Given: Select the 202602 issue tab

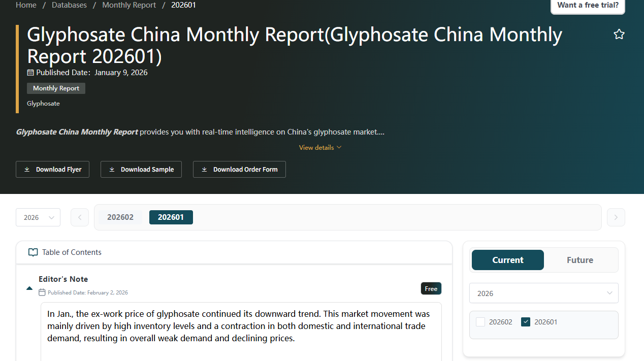Looking at the screenshot, I should [x=120, y=217].
